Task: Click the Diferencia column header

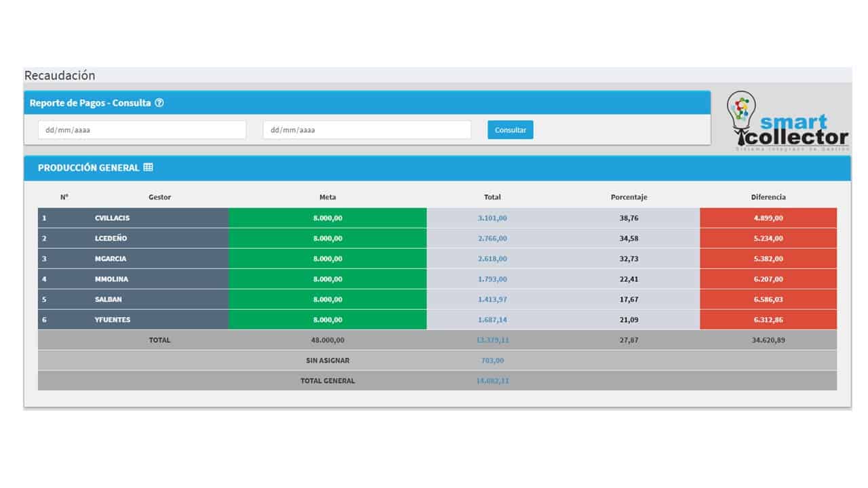Action: pos(768,197)
